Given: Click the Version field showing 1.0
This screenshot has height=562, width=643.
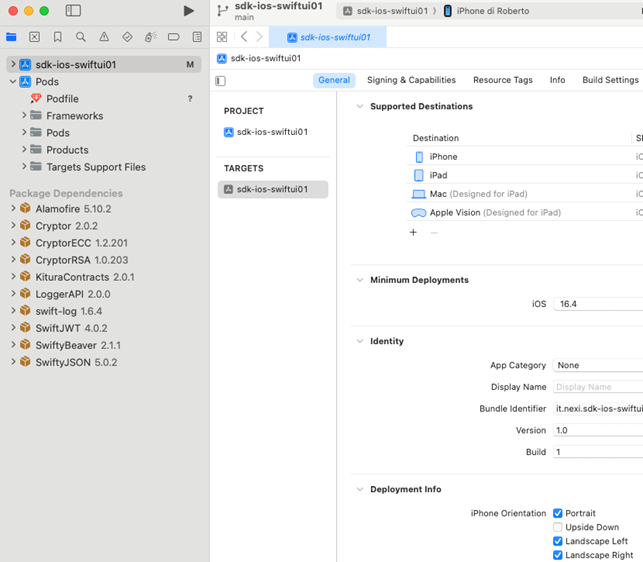Looking at the screenshot, I should point(598,430).
